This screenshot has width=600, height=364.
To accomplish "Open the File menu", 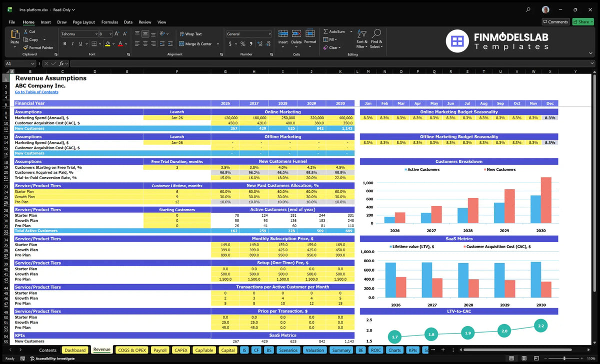I will [x=11, y=22].
